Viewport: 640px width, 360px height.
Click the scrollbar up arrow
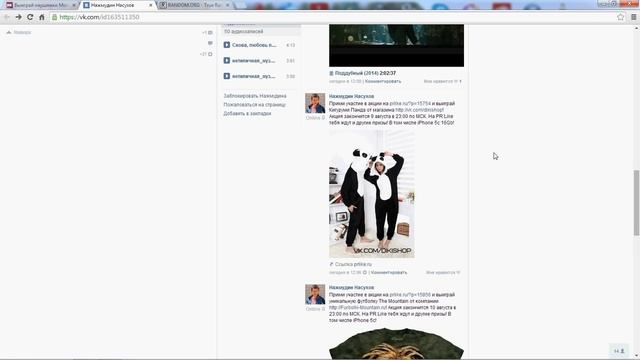(x=636, y=28)
